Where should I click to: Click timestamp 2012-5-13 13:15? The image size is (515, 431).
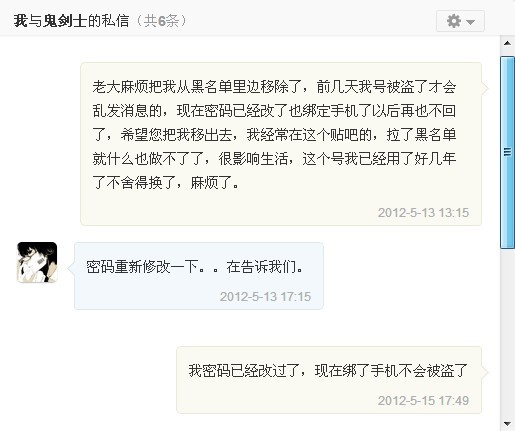(423, 213)
